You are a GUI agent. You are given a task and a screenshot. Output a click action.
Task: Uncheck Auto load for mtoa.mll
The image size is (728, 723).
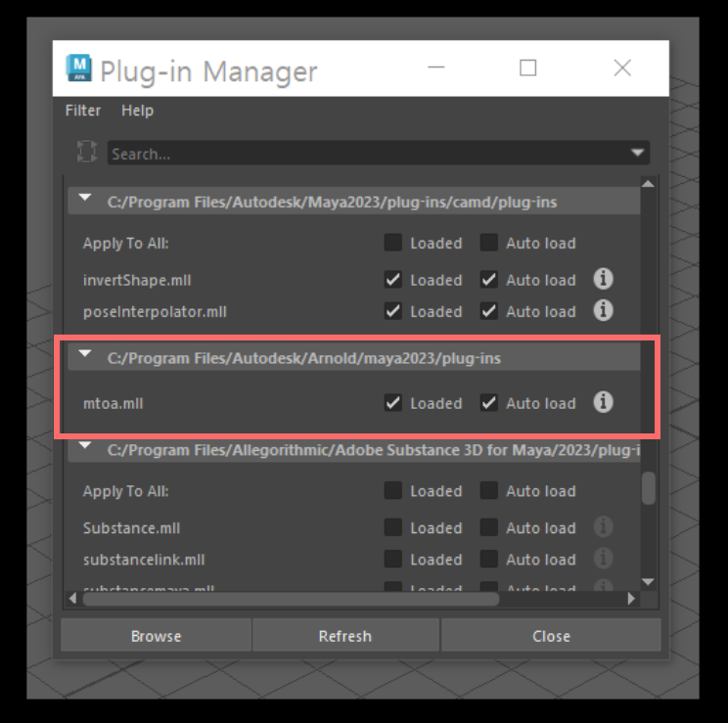[489, 403]
